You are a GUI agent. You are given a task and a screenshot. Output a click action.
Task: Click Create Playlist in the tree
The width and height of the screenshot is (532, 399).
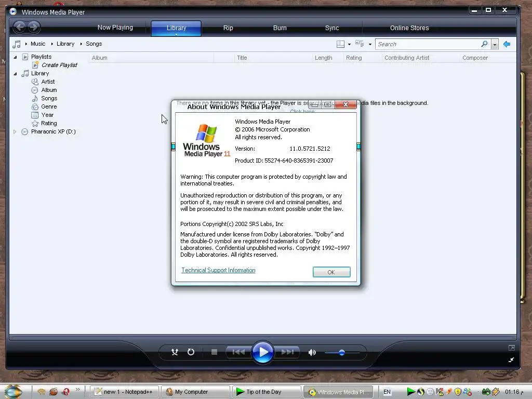[59, 65]
